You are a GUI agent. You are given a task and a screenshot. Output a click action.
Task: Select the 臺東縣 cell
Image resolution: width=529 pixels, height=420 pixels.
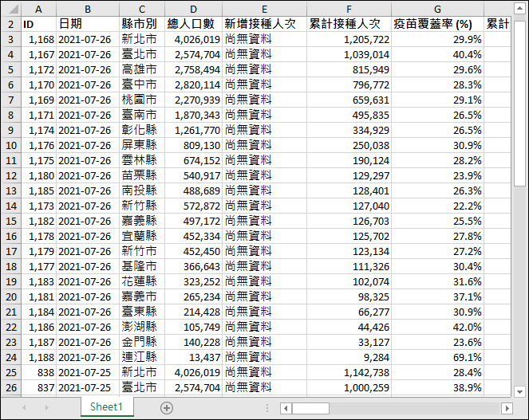coord(142,312)
